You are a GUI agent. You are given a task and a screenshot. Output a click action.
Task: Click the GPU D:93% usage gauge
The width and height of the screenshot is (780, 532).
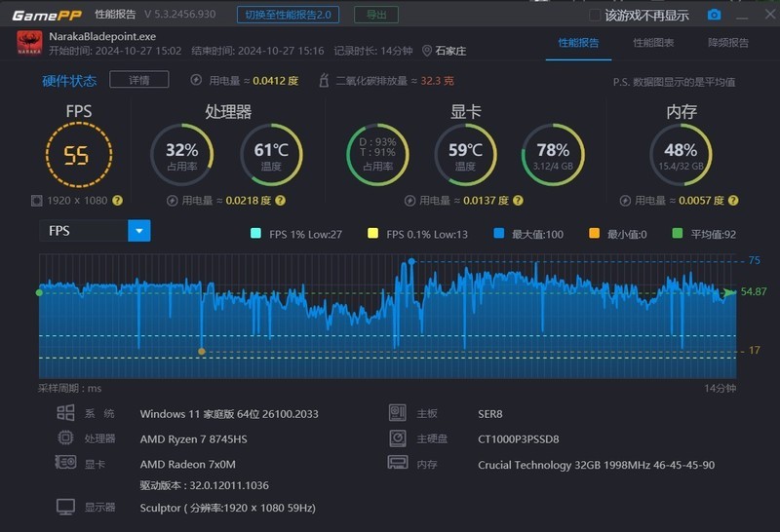[377, 155]
